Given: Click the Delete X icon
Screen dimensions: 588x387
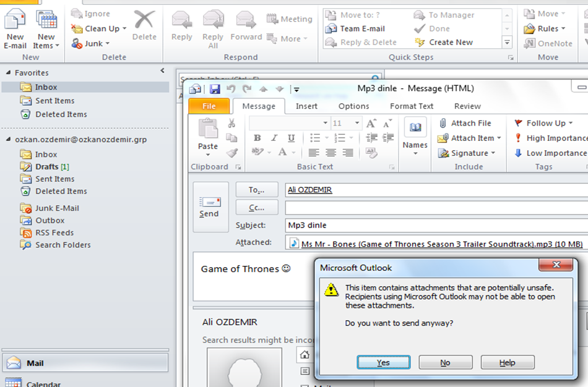Looking at the screenshot, I should (x=144, y=20).
